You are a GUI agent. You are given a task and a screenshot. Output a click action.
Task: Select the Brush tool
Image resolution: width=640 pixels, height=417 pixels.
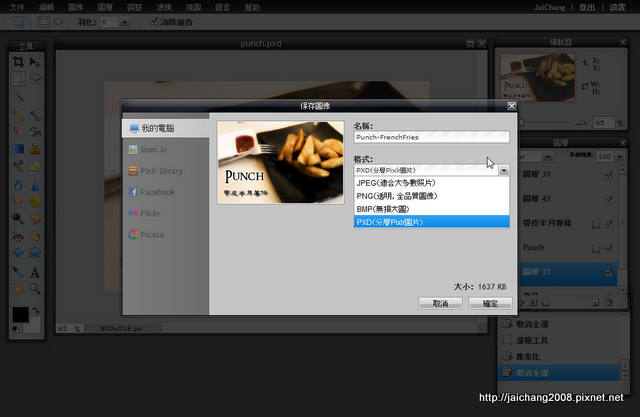pos(35,115)
